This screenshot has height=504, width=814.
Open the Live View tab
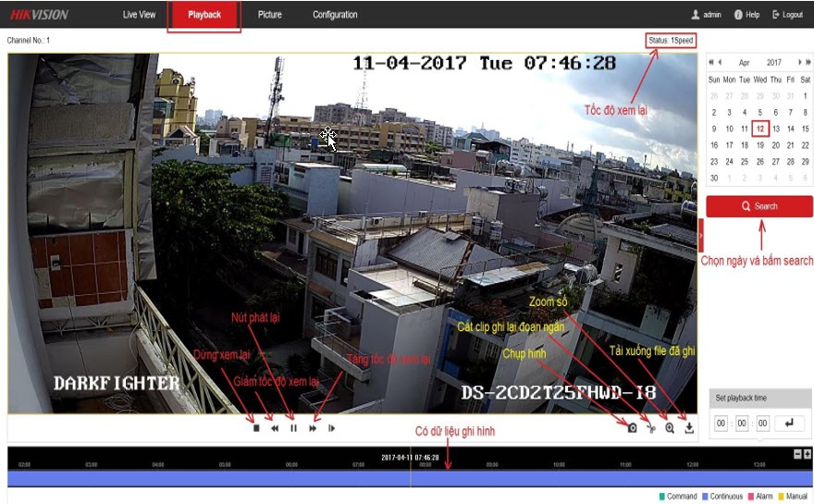click(x=140, y=15)
